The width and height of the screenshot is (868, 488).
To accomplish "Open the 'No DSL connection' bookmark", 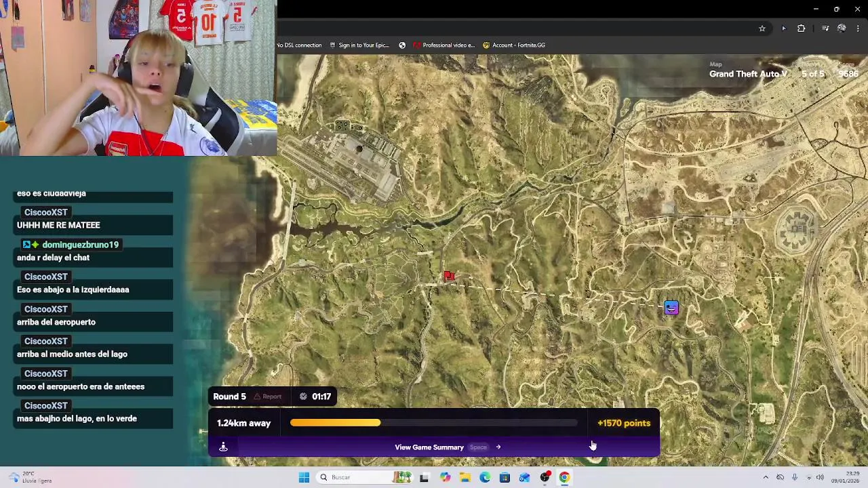I will point(299,45).
